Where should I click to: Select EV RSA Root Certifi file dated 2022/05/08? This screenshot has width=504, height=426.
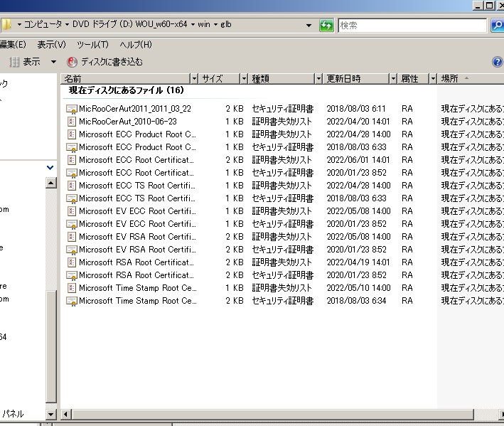pyautogui.click(x=137, y=237)
